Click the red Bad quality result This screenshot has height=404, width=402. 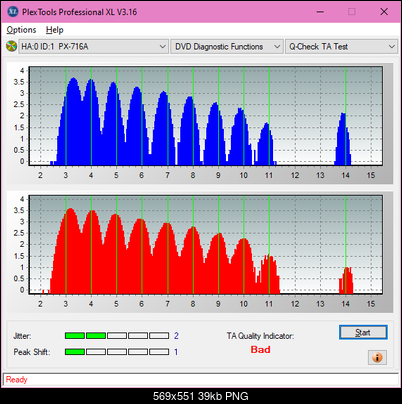(x=260, y=350)
